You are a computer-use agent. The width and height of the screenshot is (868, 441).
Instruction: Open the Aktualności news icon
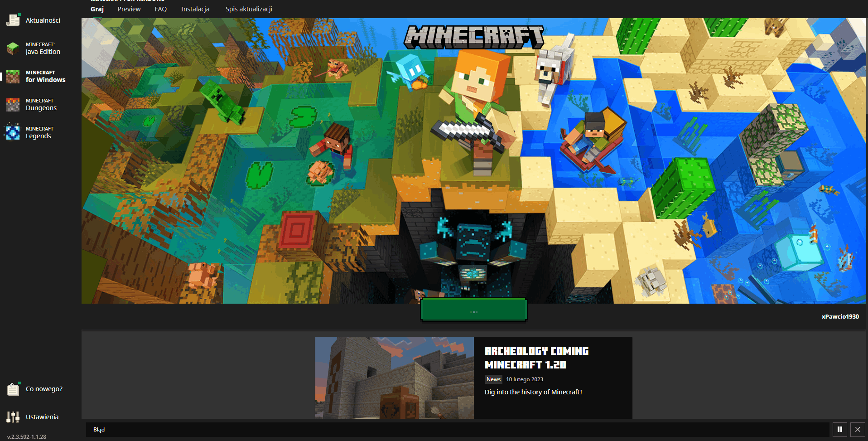[13, 20]
